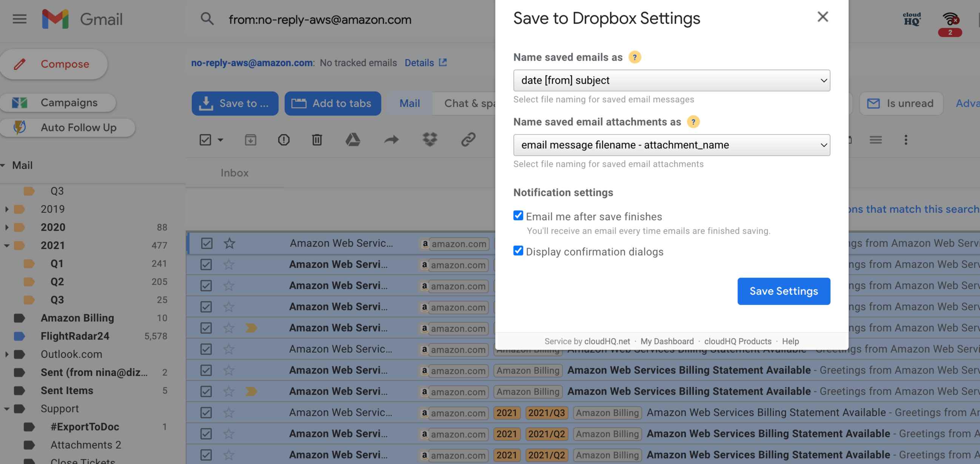This screenshot has width=980, height=464.
Task: Toggle Display confirmation dialogs checkbox
Action: click(x=518, y=251)
